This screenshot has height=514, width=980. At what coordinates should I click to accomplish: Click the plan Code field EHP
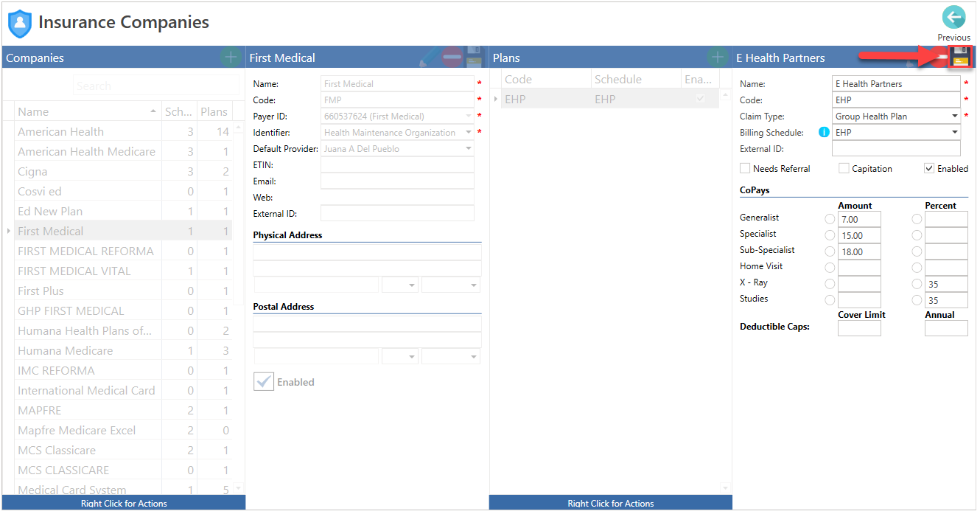(x=896, y=100)
